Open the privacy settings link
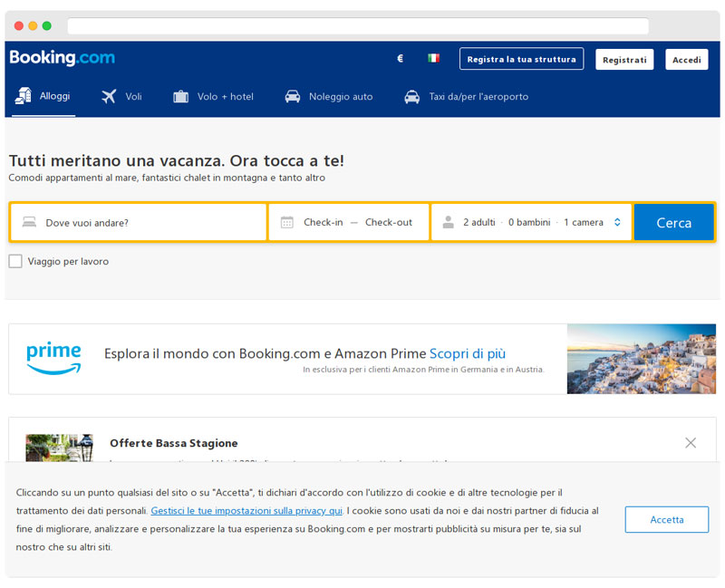 [246, 511]
